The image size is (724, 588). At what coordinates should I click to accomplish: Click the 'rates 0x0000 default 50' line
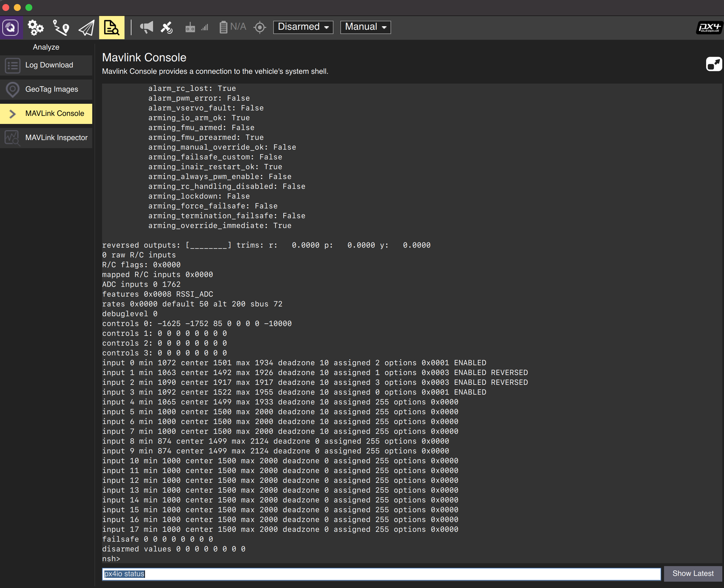click(x=192, y=304)
